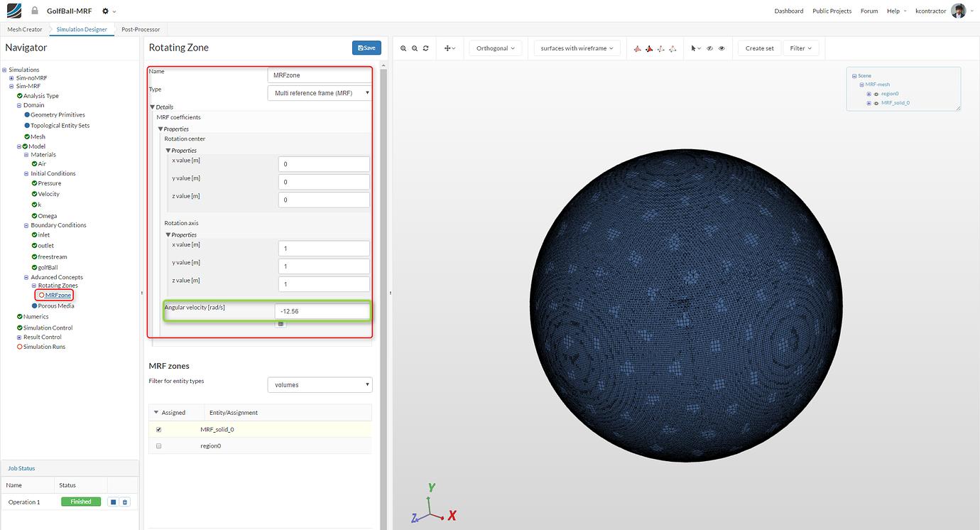Click the second red mesh clipping icon
The image size is (980, 530).
point(650,48)
